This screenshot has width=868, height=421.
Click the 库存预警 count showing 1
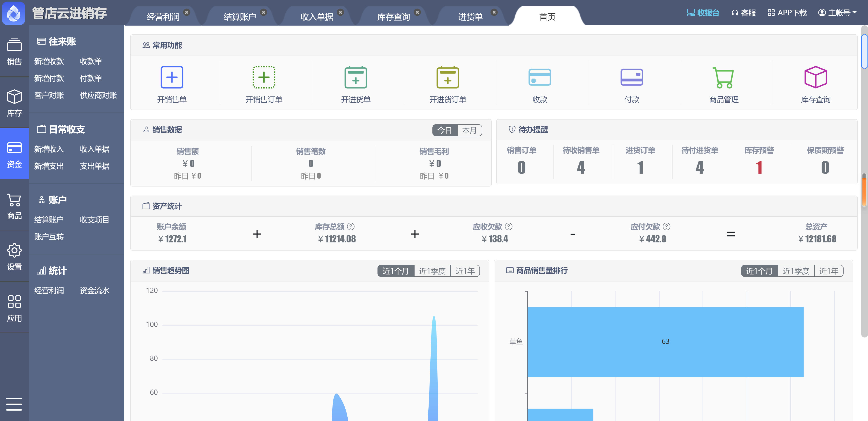tap(759, 167)
